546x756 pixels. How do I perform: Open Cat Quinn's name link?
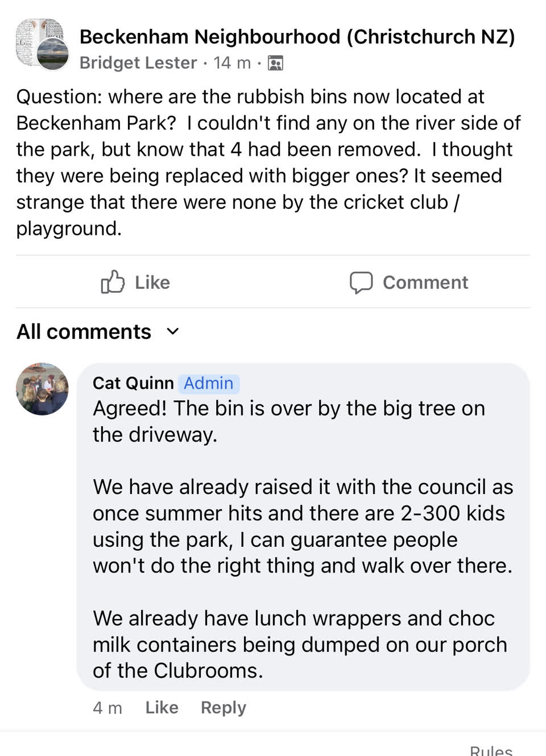click(x=133, y=383)
